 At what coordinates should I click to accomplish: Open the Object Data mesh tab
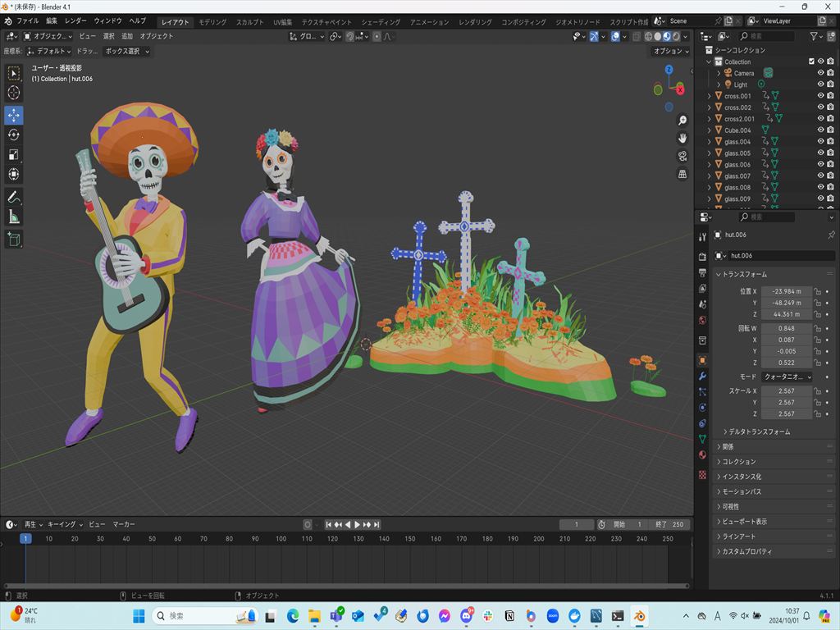coord(702,439)
